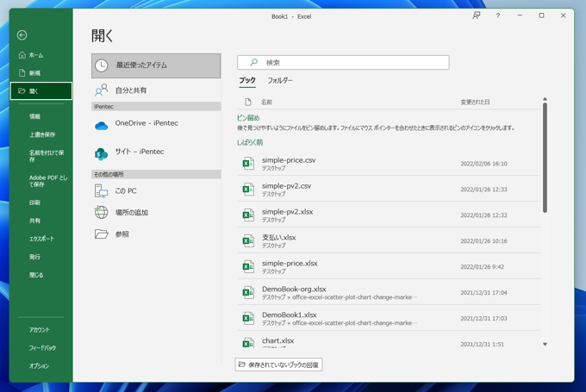Viewport: 586px width, 392px height.
Task: Click the feedback person icon in title bar
Action: click(476, 16)
